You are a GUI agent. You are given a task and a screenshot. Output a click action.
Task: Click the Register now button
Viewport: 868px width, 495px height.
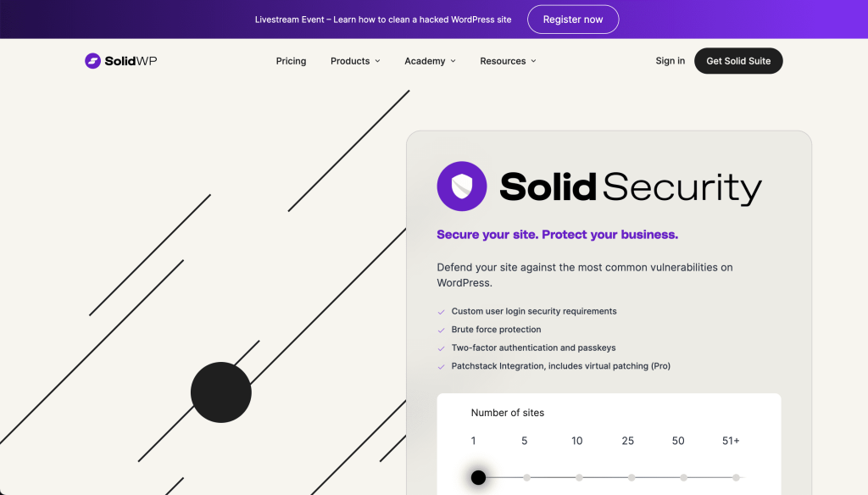tap(573, 19)
